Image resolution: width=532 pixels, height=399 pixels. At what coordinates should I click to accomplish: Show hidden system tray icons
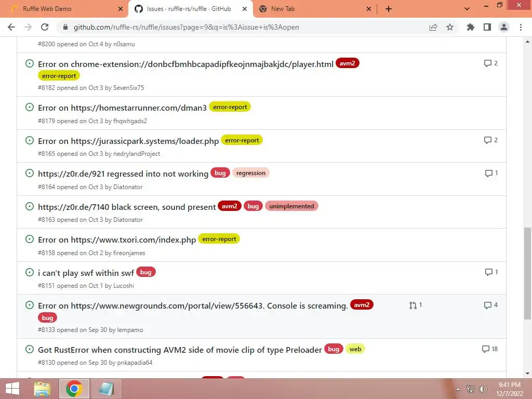[x=458, y=389]
